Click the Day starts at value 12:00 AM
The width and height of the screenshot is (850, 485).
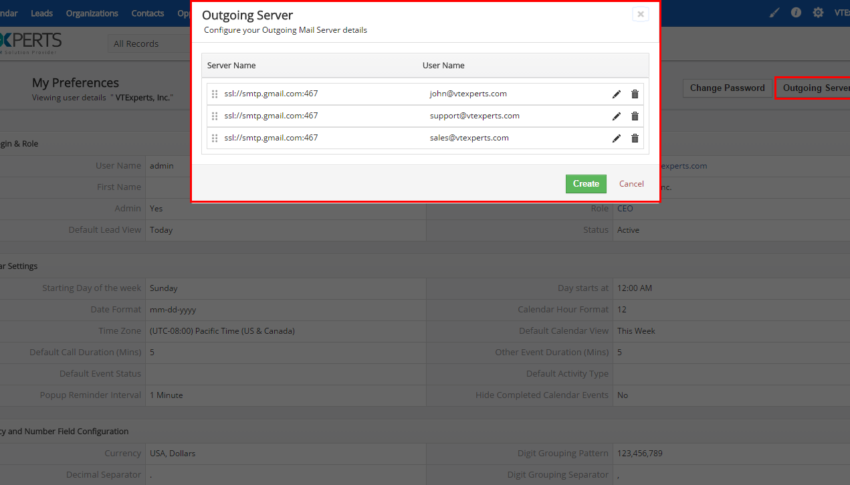[635, 288]
